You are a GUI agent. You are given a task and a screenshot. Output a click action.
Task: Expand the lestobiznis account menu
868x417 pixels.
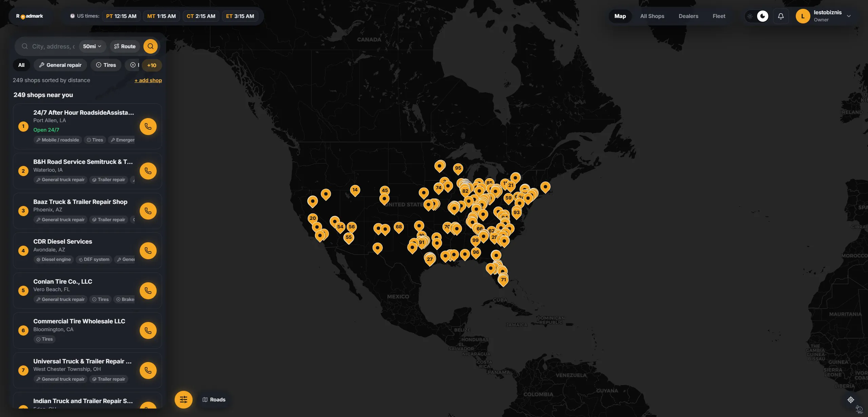point(849,16)
